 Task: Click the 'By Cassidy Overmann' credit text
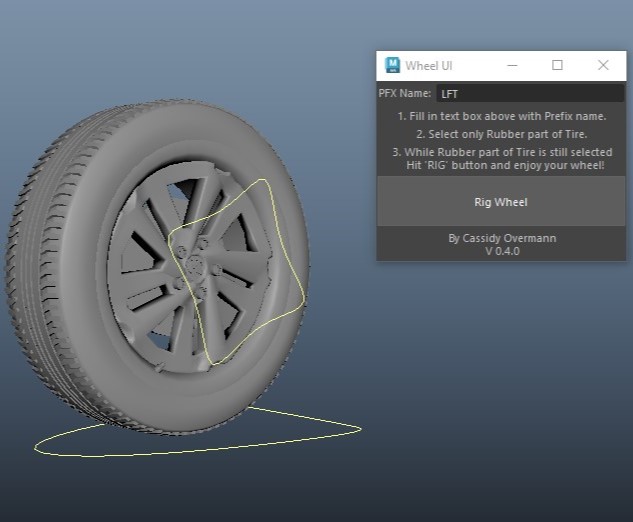tap(501, 238)
